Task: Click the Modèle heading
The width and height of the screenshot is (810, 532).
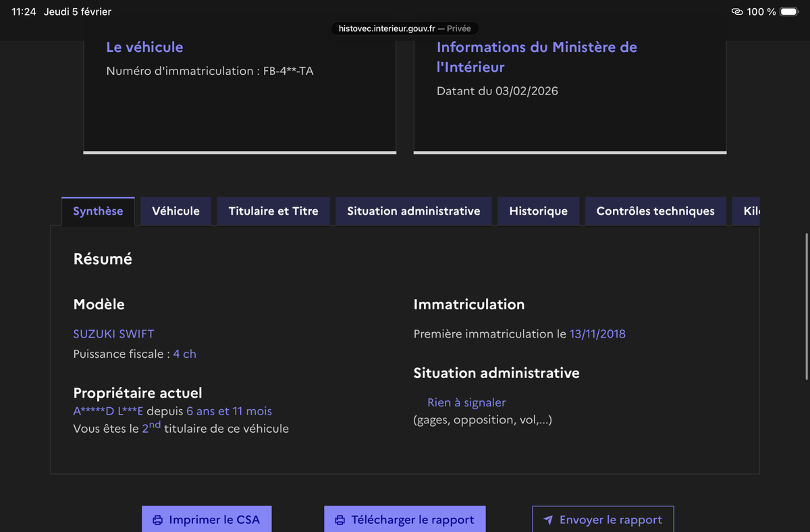Action: click(x=99, y=304)
